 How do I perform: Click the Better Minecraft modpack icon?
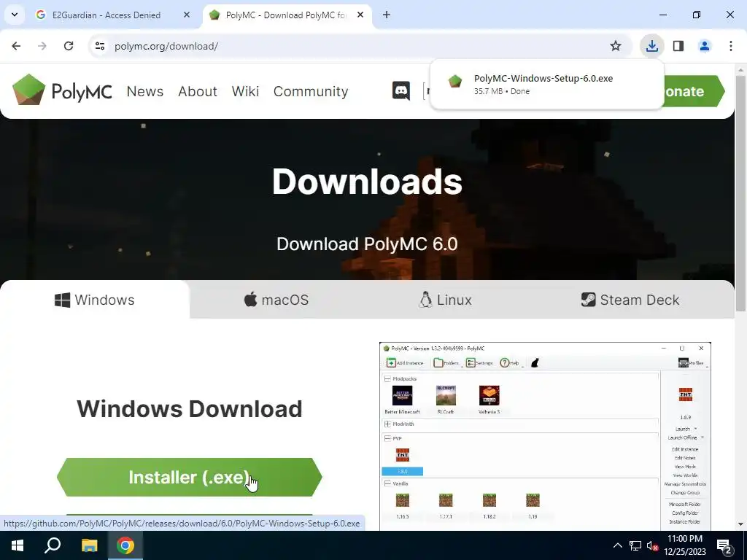(x=402, y=395)
